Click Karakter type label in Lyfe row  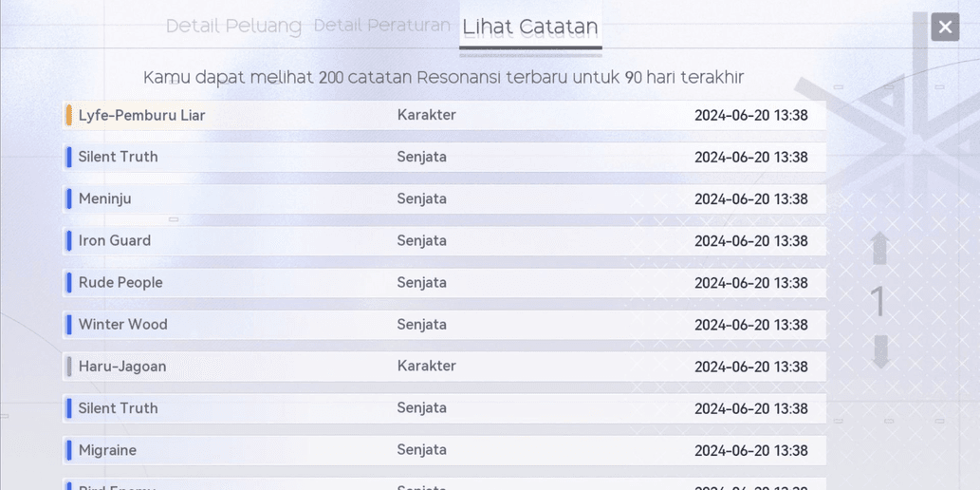[x=426, y=115]
